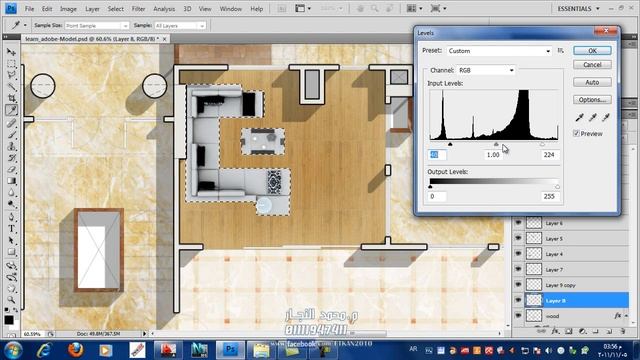
Task: Hide the wood layer via eye icon
Action: click(x=518, y=316)
